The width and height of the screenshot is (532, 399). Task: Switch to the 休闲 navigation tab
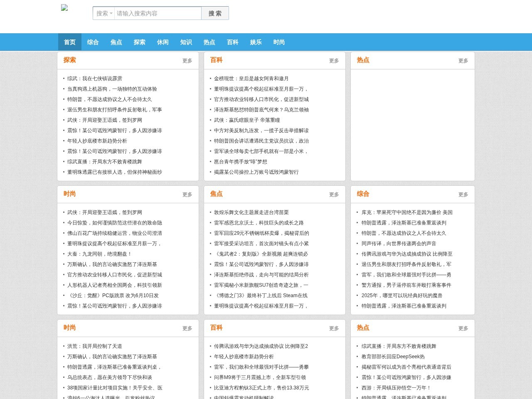pyautogui.click(x=163, y=42)
